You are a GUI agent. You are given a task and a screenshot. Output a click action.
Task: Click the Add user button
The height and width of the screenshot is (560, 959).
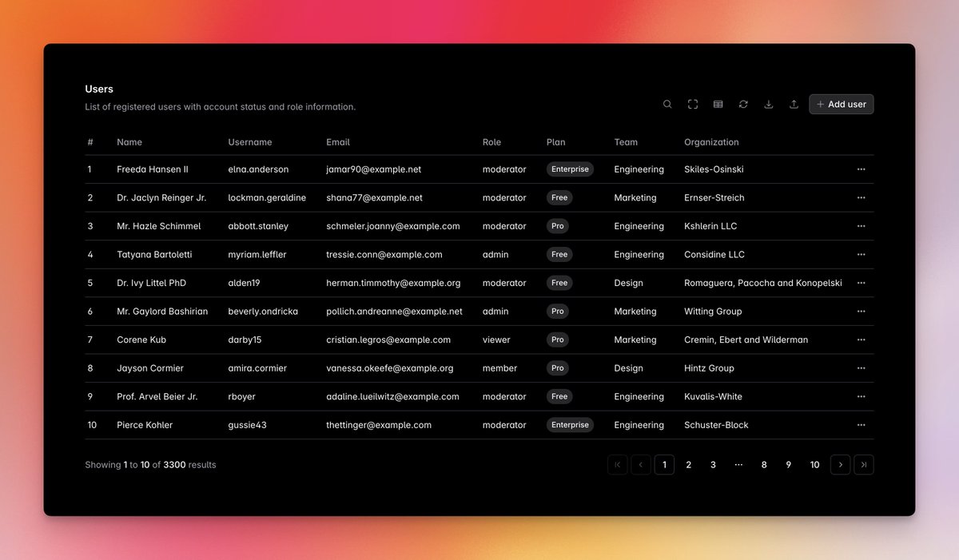[842, 105]
